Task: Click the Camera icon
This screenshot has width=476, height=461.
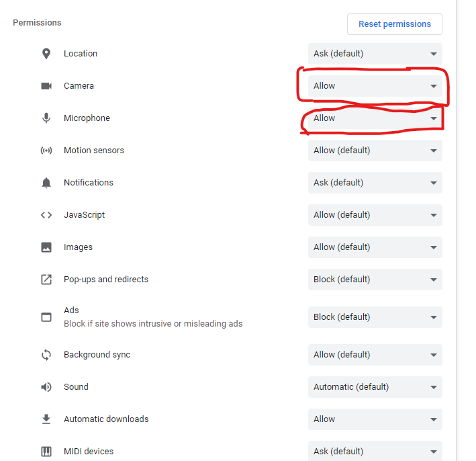Action: click(46, 86)
